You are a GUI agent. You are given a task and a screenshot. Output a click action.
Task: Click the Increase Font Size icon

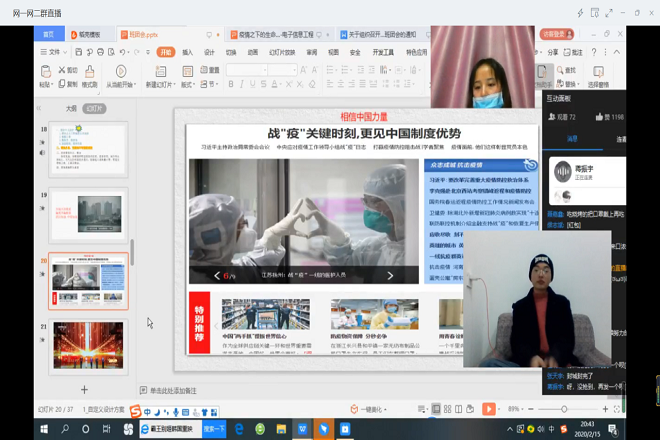[x=303, y=70]
